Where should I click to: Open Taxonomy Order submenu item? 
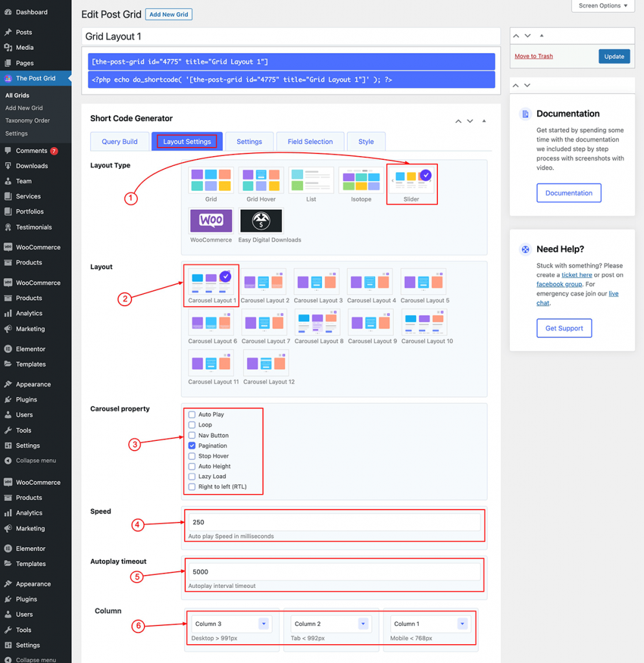[27, 120]
